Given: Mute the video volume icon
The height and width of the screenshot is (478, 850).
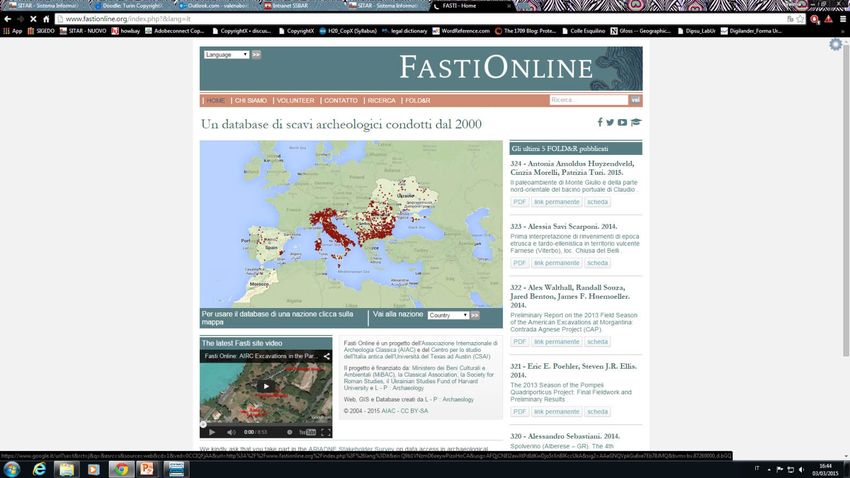Looking at the screenshot, I should coord(231,432).
